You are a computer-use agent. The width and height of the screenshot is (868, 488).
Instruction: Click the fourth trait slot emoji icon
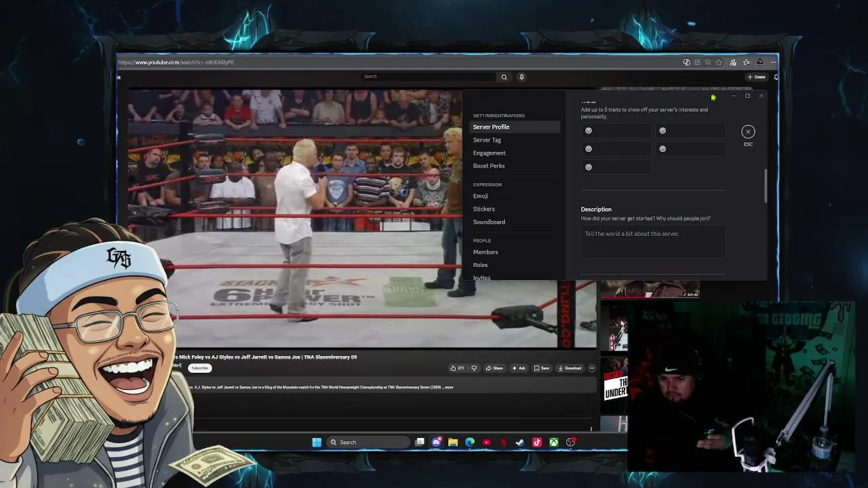point(663,148)
